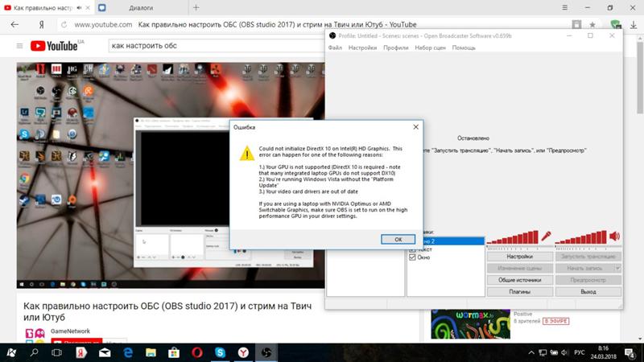The image size is (644, 362).
Task: Close the Ошибка dialog with the X
Action: (415, 127)
